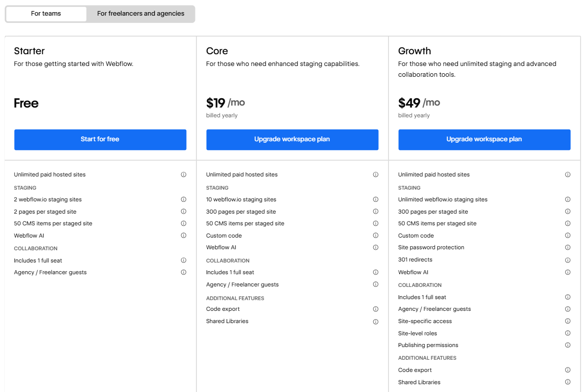Select For freelancers and agencies tab
Viewport: 582px width, 392px height.
click(x=141, y=14)
